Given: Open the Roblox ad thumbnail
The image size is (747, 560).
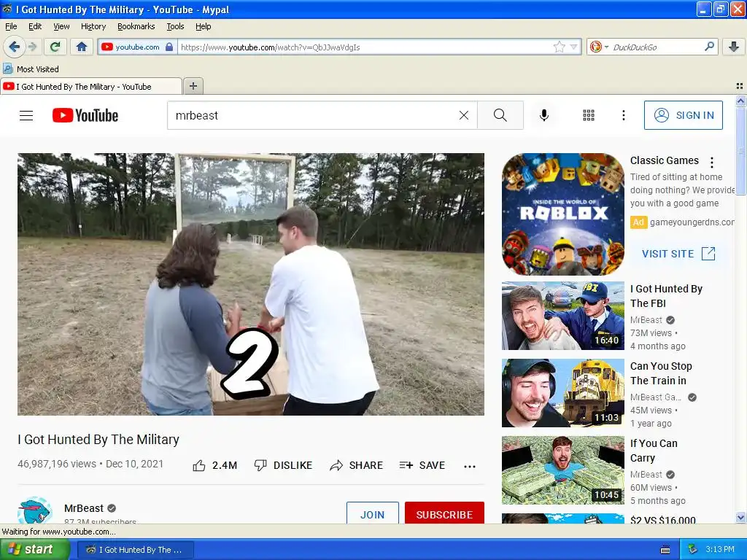Looking at the screenshot, I should point(563,214).
